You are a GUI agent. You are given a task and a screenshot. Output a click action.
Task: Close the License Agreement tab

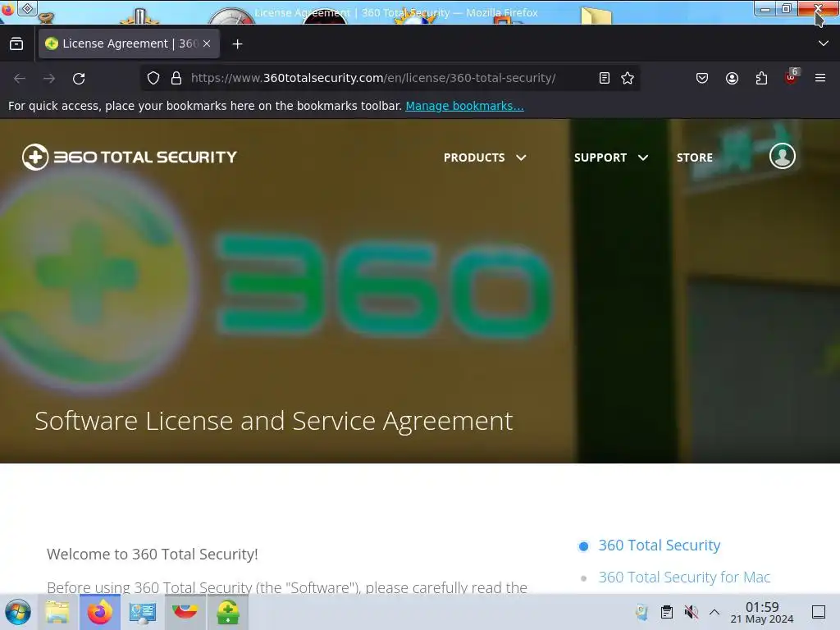pyautogui.click(x=207, y=44)
